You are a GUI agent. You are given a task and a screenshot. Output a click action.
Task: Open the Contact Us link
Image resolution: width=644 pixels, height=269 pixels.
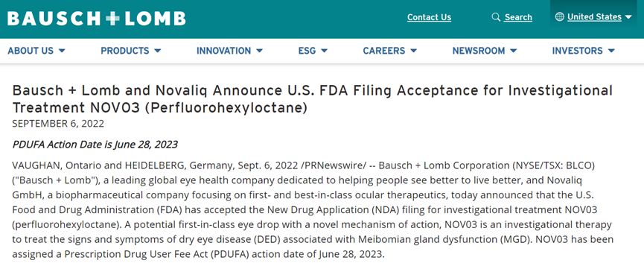429,17
